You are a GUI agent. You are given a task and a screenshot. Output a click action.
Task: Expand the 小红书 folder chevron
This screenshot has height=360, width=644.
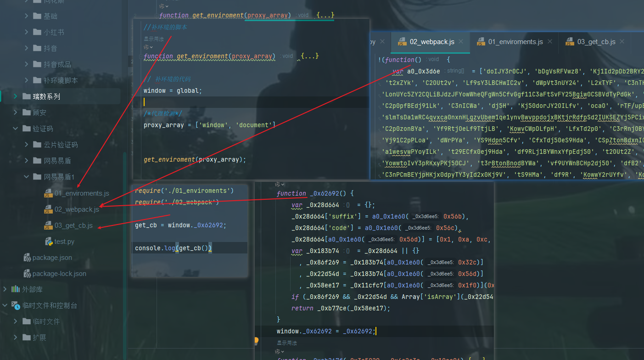coord(27,32)
